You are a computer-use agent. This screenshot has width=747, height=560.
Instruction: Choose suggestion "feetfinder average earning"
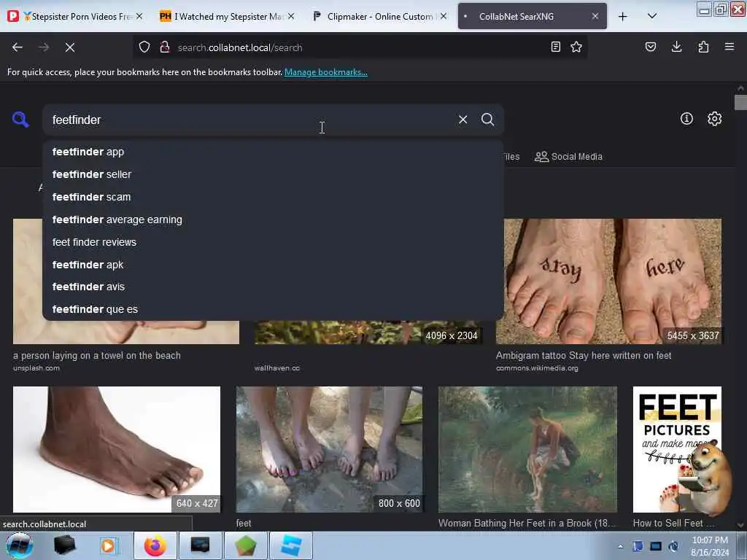(273, 219)
